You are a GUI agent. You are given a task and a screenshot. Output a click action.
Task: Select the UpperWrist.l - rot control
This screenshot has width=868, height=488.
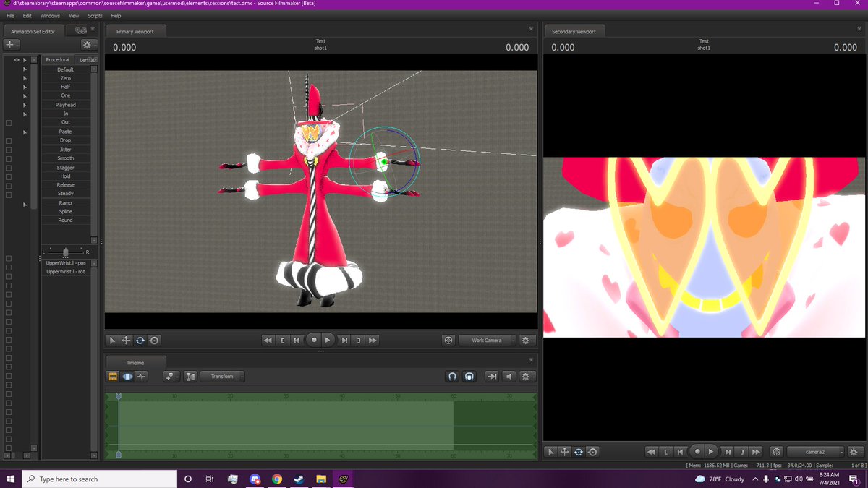pos(66,272)
